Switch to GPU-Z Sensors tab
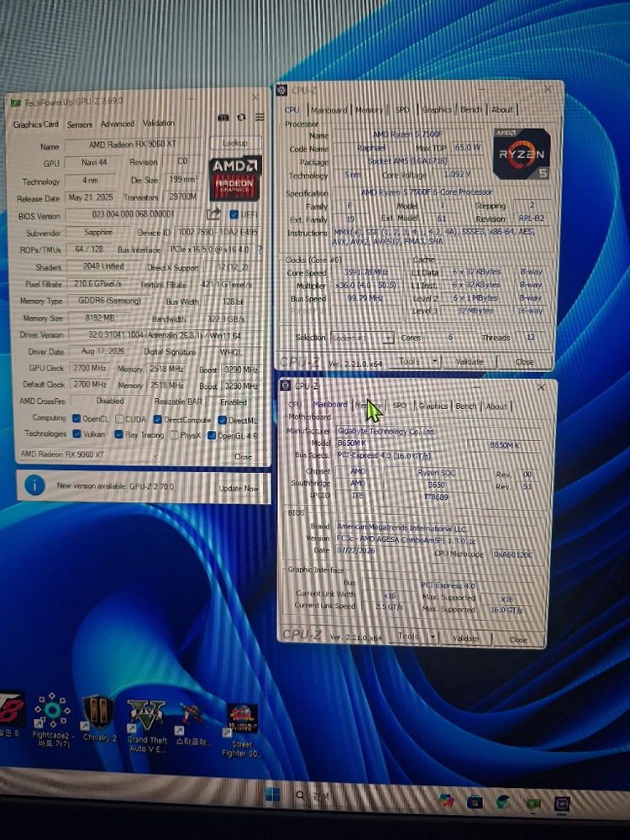 (80, 124)
